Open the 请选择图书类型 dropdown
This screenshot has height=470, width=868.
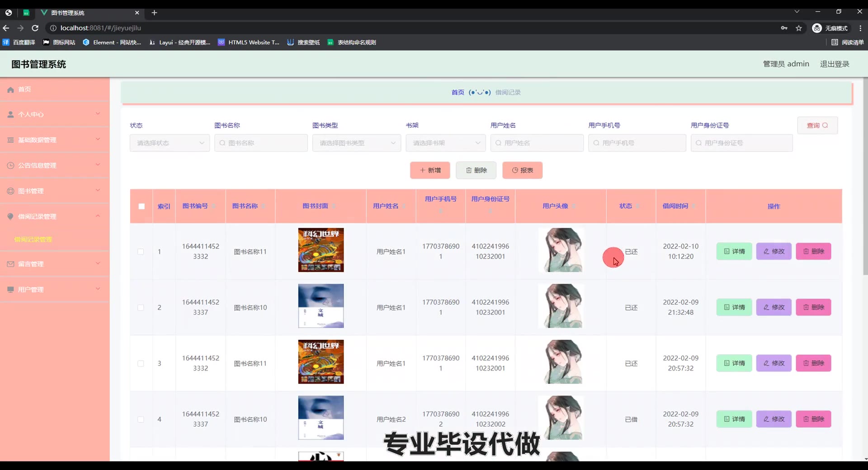click(356, 143)
